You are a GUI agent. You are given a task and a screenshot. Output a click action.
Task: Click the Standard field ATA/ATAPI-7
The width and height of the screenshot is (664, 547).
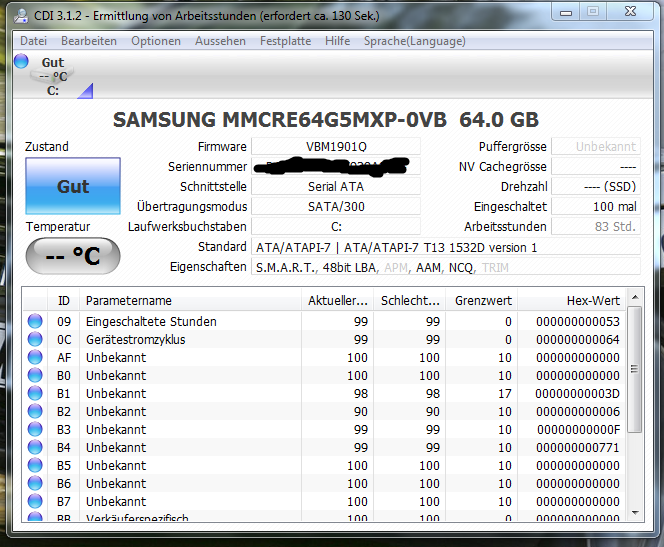[446, 247]
